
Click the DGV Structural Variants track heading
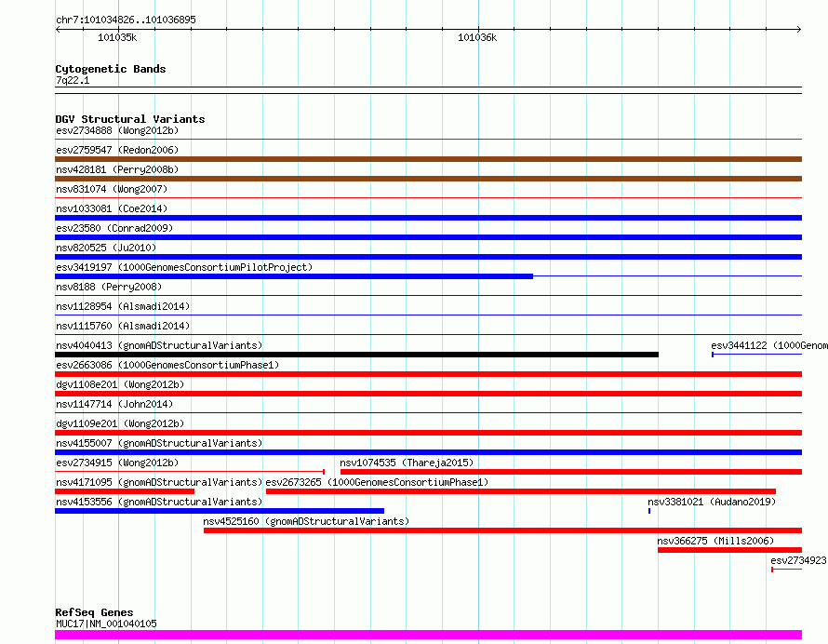[130, 119]
